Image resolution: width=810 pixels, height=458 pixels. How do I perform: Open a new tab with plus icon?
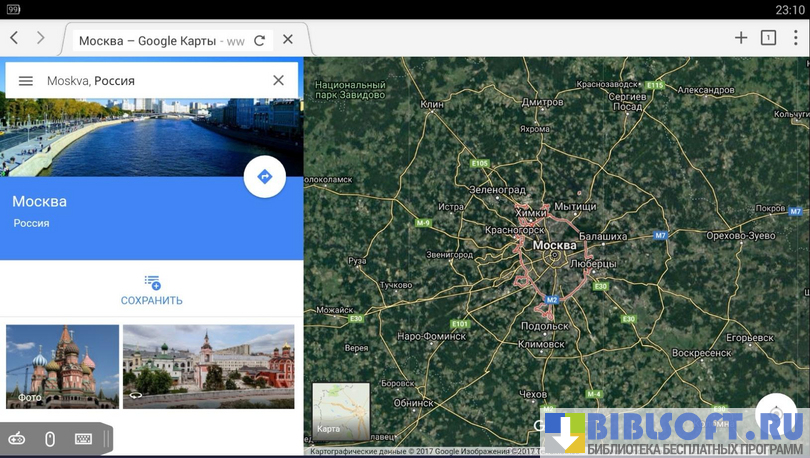[741, 38]
